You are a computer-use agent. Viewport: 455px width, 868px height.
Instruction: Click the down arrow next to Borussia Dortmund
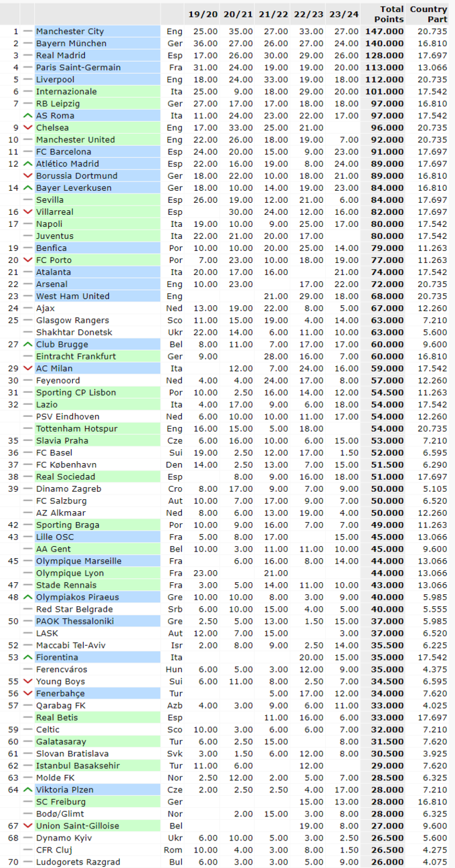27,176
